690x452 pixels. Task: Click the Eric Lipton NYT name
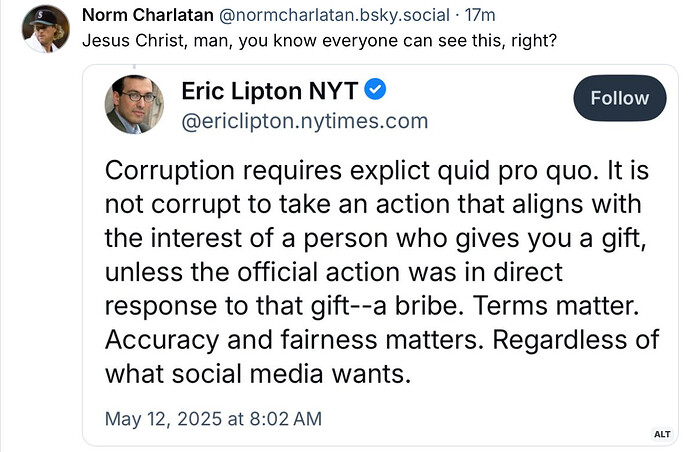coord(270,91)
